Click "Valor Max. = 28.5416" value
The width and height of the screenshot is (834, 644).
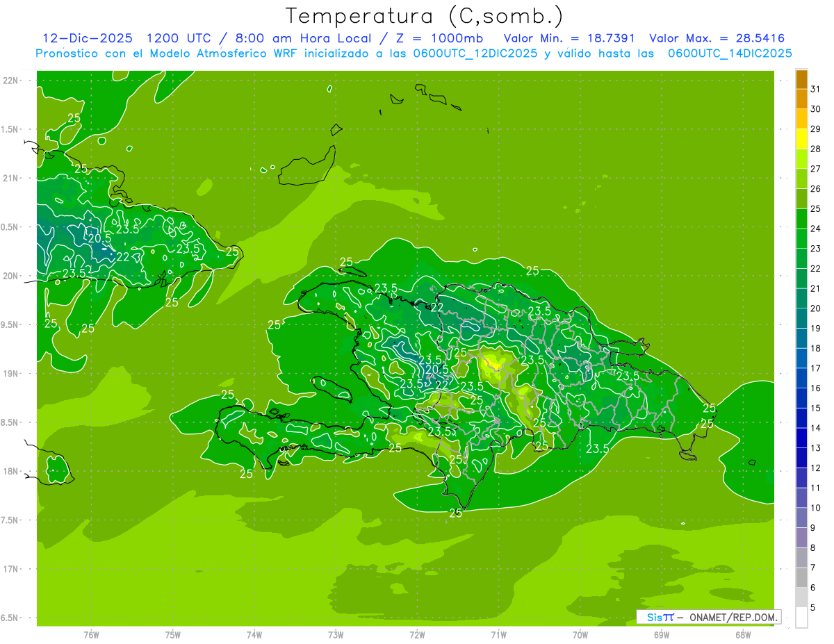tap(717, 38)
